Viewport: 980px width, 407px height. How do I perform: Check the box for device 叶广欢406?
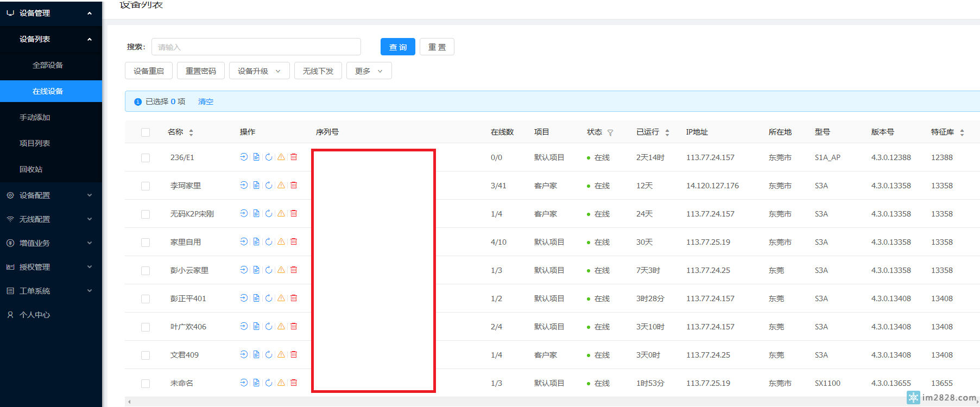point(146,327)
